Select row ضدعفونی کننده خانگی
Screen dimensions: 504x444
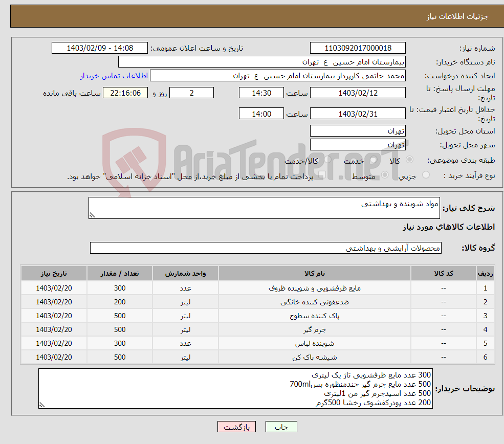258,302
